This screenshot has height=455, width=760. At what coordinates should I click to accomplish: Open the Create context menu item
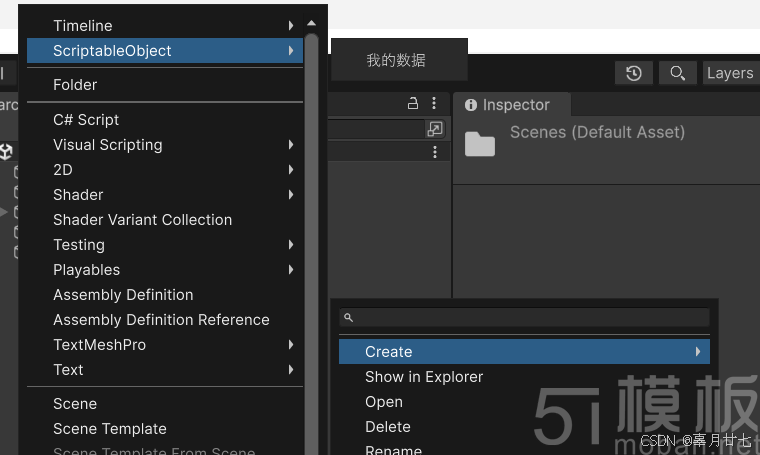[524, 351]
